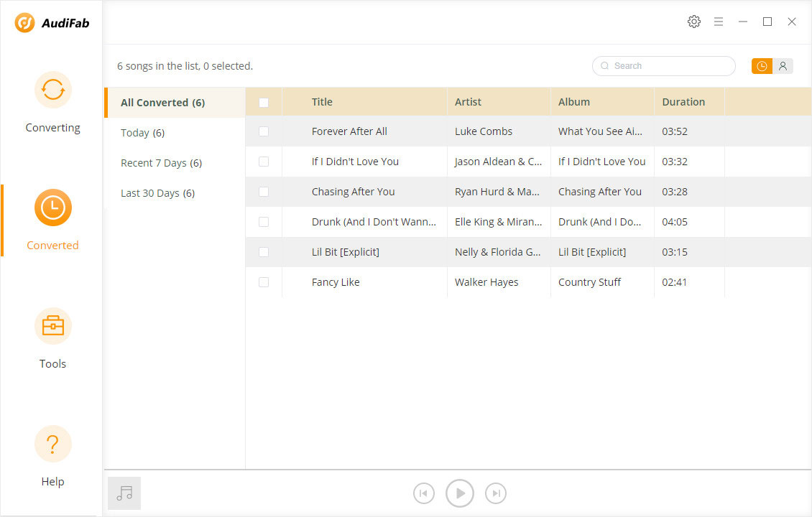Maximize the AudiFab window
This screenshot has height=517, width=812.
tap(767, 22)
